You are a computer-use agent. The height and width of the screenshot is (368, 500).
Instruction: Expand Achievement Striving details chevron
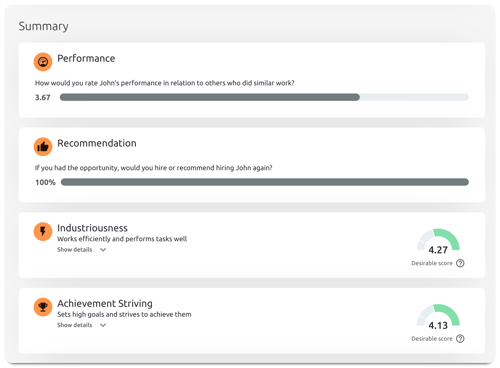coord(103,325)
